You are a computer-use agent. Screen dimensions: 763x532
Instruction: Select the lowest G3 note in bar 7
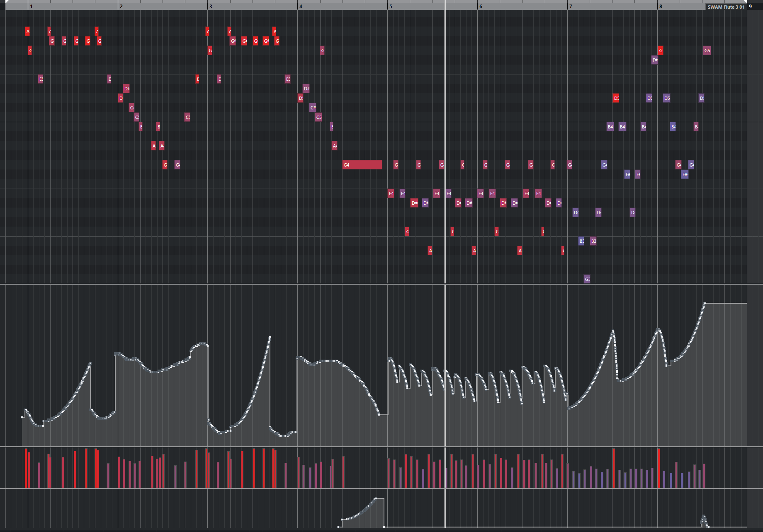587,279
